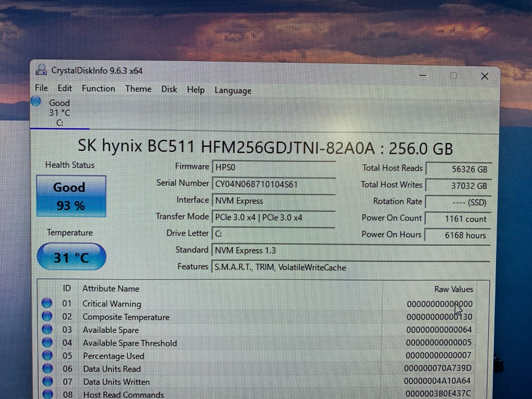Click the Serial Number field
Image resolution: width=532 pixels, height=399 pixels.
click(x=274, y=184)
